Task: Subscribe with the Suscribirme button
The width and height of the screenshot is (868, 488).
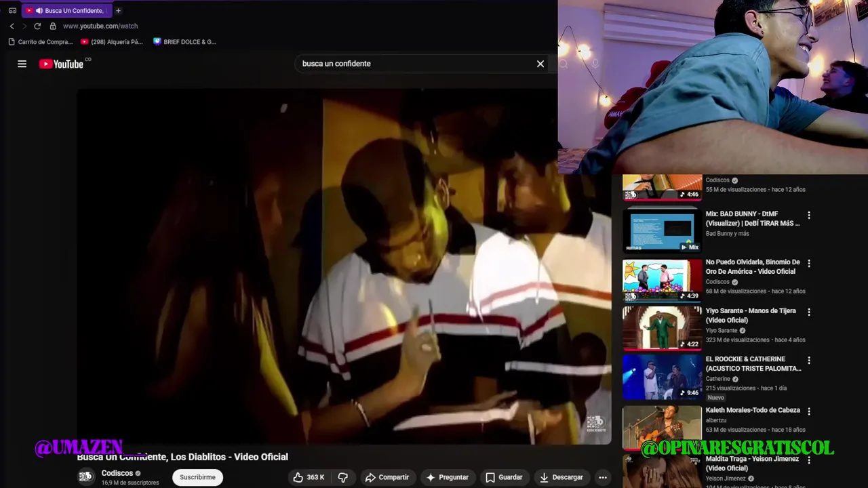Action: [x=197, y=477]
